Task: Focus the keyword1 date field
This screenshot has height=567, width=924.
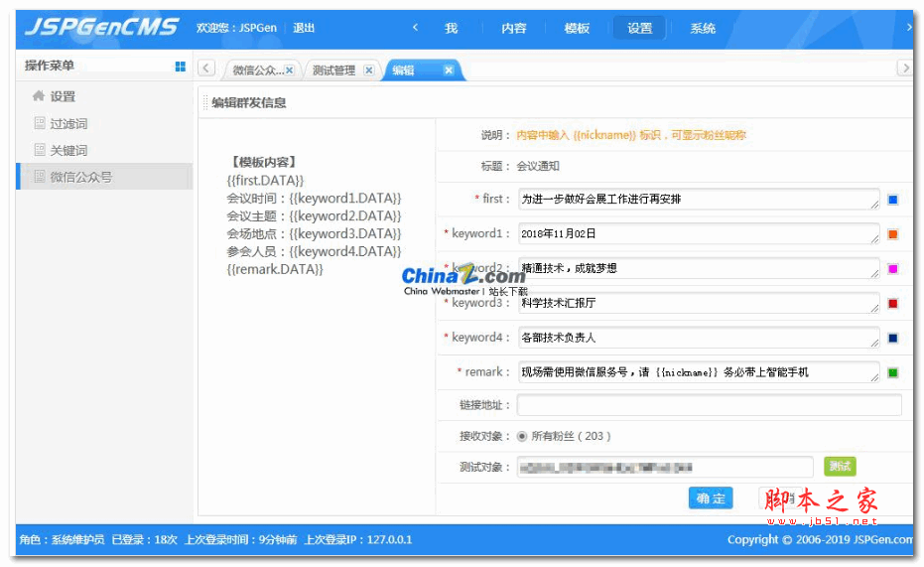Action: coord(699,234)
